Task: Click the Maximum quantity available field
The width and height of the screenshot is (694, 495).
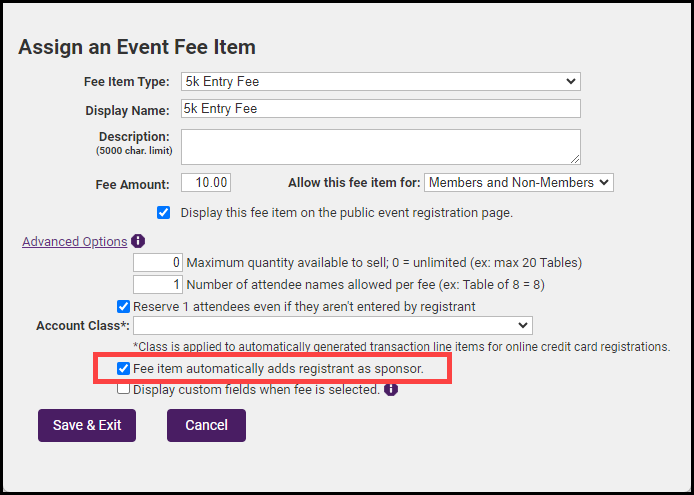Action: (x=158, y=262)
